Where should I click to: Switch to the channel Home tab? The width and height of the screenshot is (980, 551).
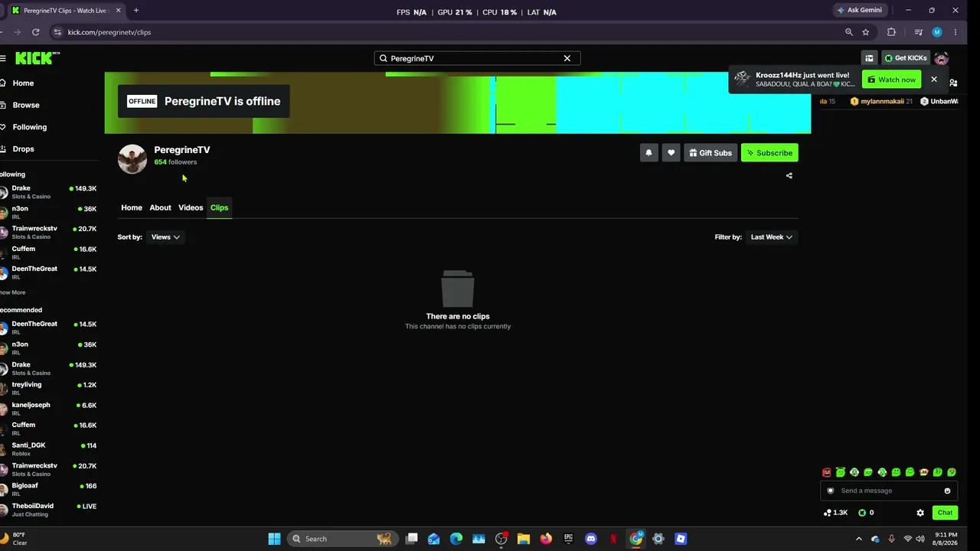tap(132, 207)
